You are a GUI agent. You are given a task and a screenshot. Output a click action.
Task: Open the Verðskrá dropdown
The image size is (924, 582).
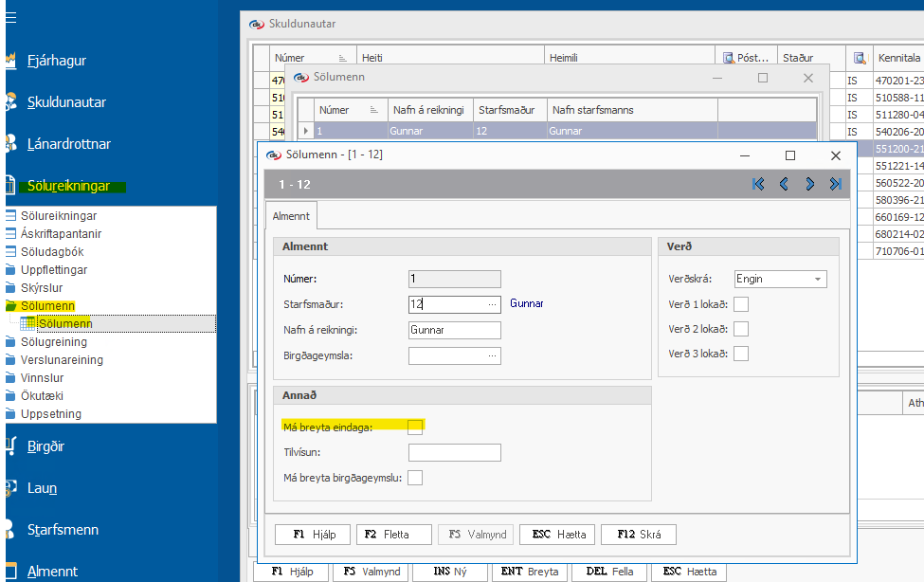point(817,280)
